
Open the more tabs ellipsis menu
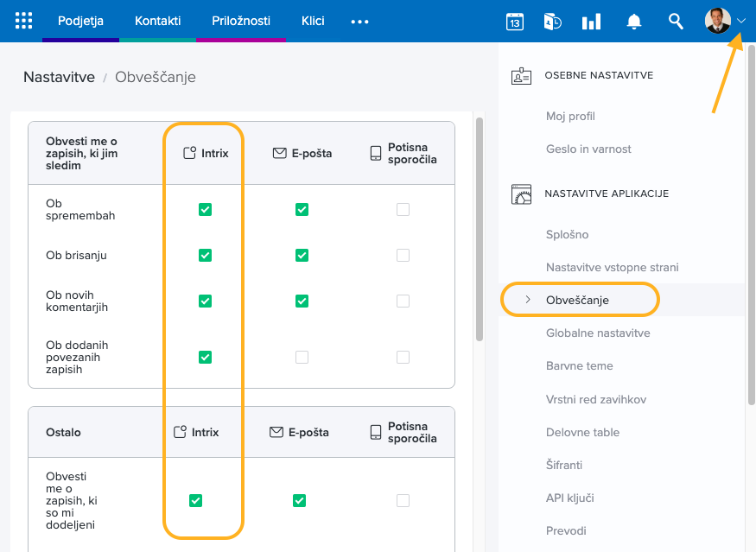pos(359,22)
